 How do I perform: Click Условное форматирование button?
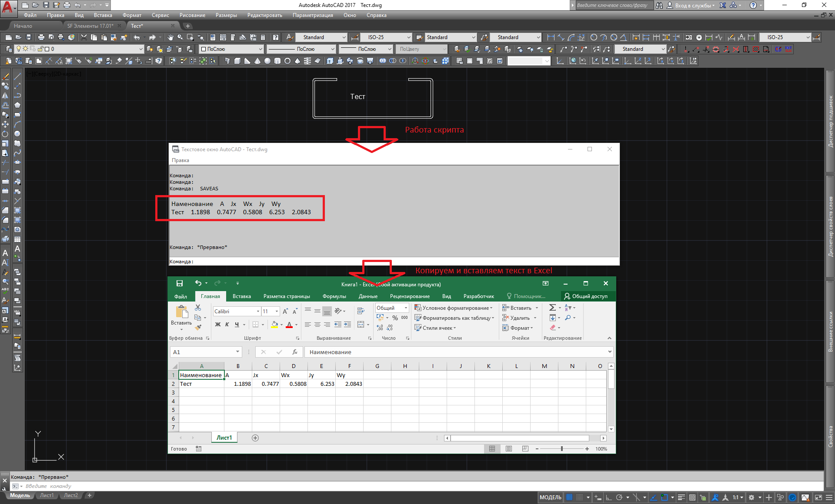coord(454,308)
